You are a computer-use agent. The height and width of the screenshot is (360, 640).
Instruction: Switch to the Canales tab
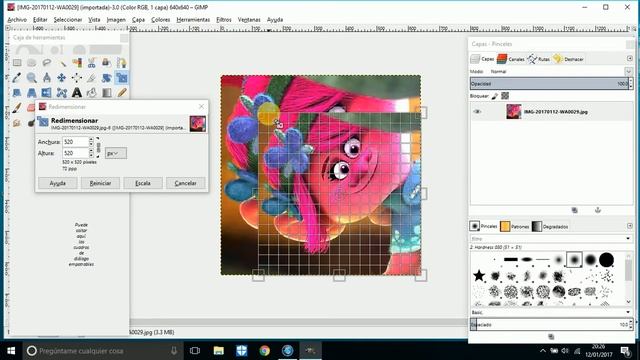(510, 59)
